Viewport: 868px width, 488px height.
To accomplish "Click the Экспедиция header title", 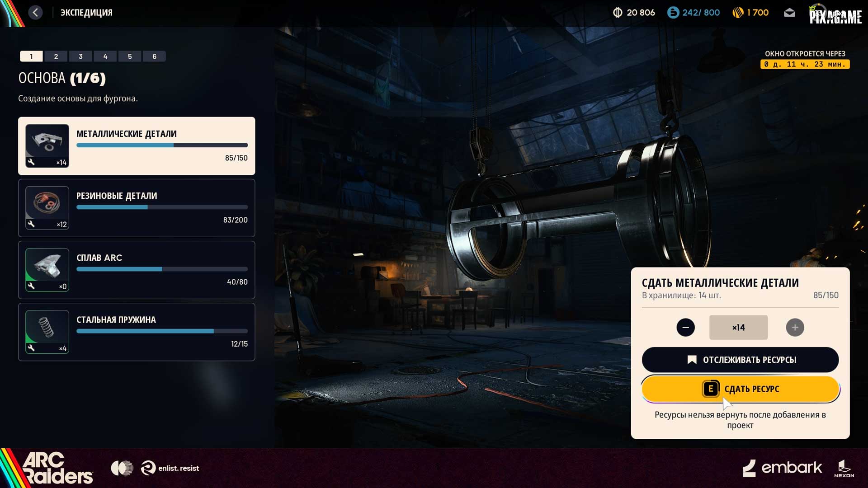I will [x=86, y=13].
